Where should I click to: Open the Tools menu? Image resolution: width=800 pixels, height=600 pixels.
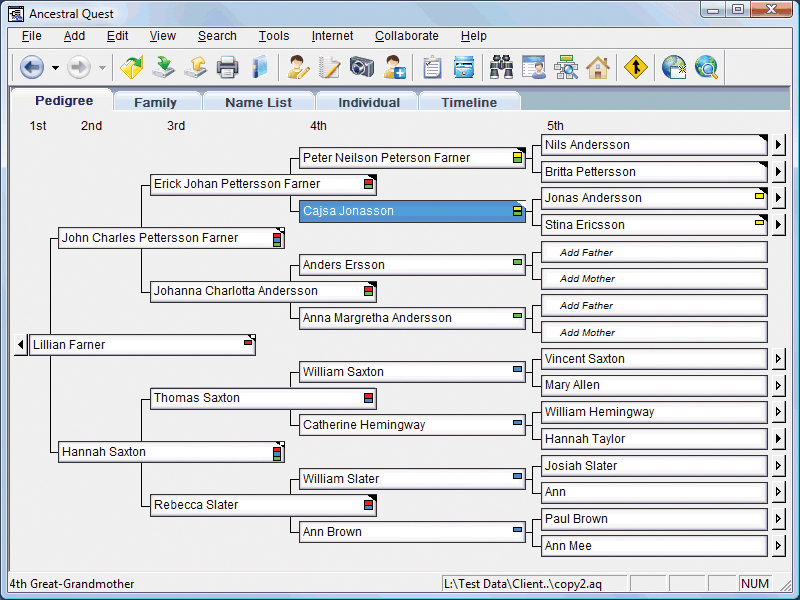(x=274, y=35)
